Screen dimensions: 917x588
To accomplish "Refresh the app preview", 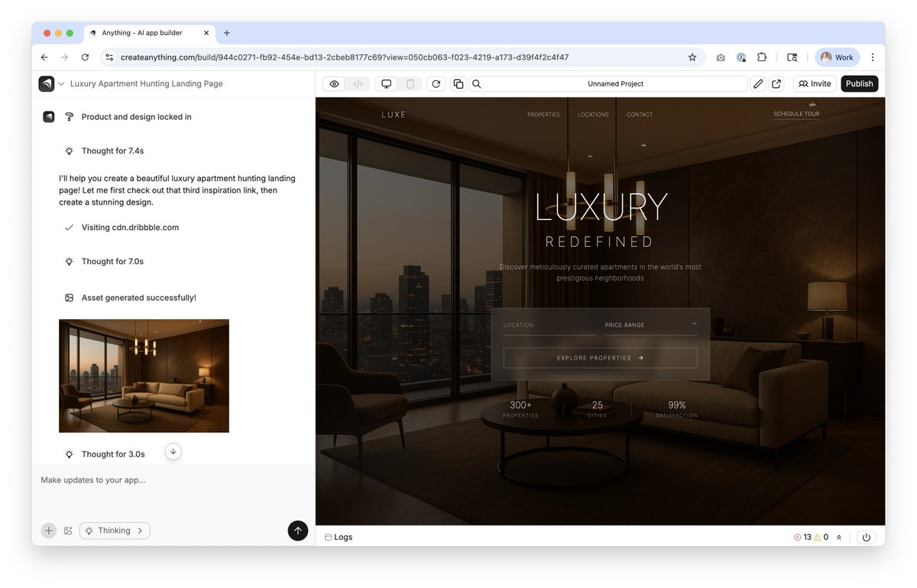I will (x=436, y=84).
